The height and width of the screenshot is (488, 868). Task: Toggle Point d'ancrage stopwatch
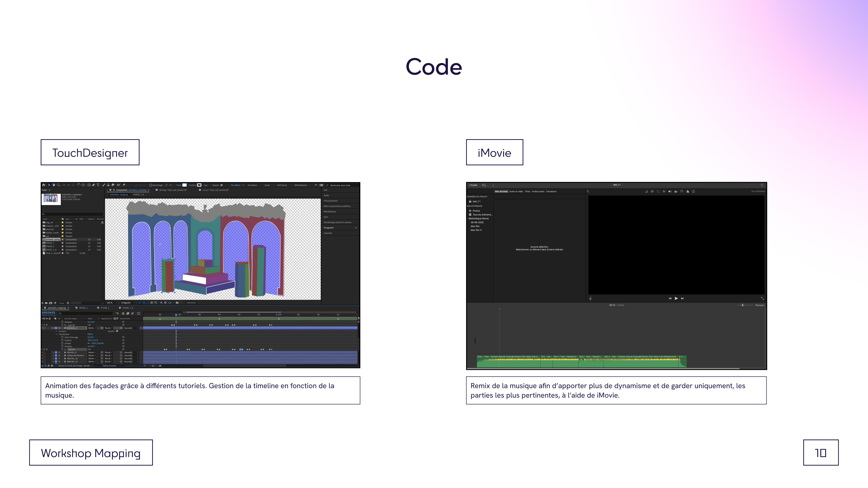pyautogui.click(x=62, y=338)
